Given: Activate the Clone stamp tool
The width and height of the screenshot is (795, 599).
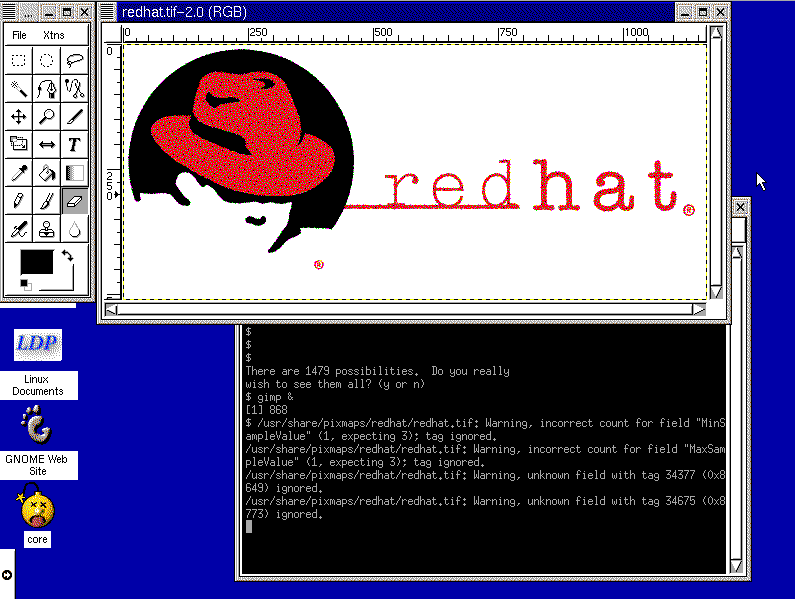Looking at the screenshot, I should pyautogui.click(x=46, y=229).
